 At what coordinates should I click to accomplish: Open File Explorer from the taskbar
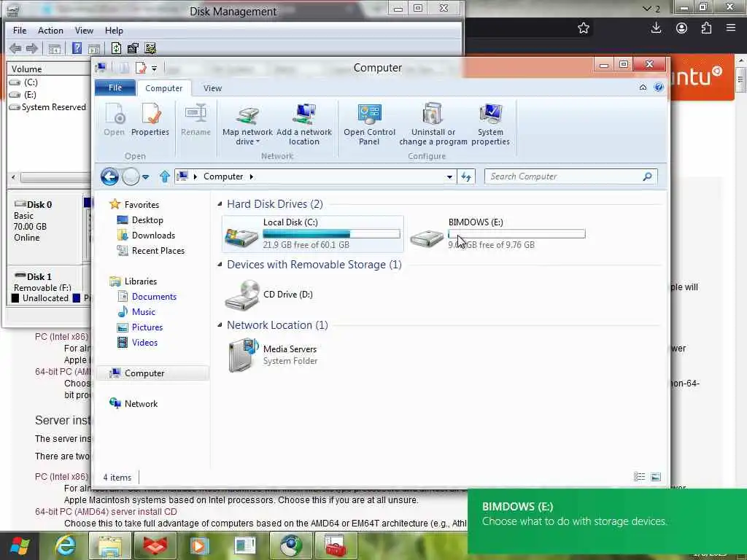(111, 546)
